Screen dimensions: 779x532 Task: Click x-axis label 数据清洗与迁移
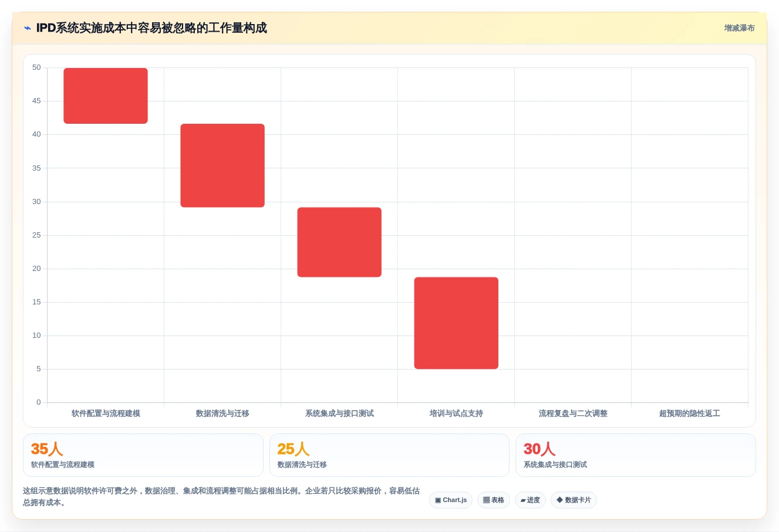click(222, 414)
